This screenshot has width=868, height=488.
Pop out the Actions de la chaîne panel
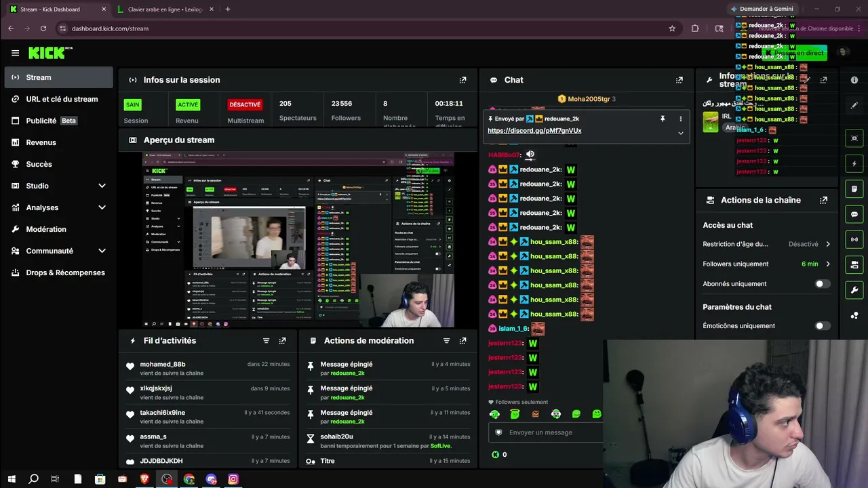pyautogui.click(x=823, y=201)
